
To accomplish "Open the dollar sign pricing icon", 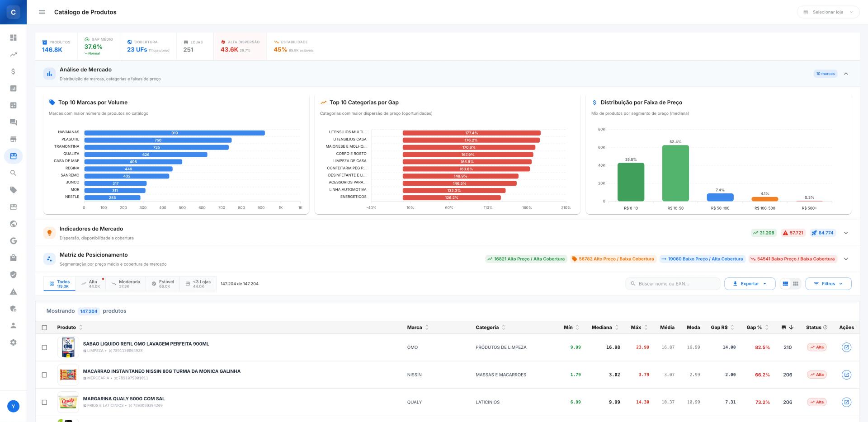I will [x=13, y=71].
